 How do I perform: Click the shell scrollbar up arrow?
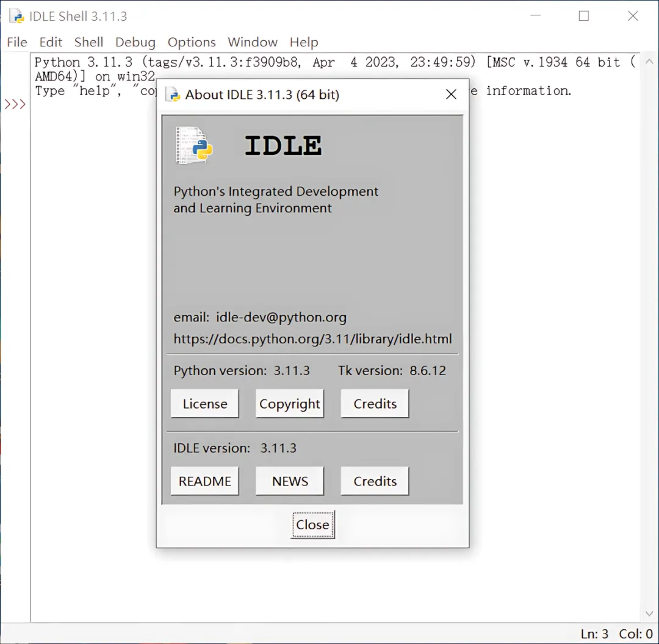[649, 62]
